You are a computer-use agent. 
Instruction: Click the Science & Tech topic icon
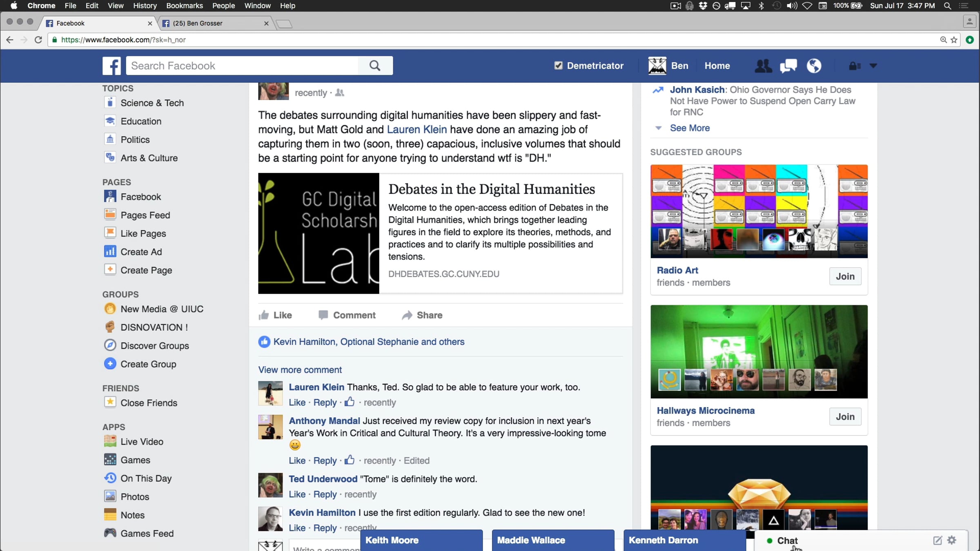tap(110, 102)
